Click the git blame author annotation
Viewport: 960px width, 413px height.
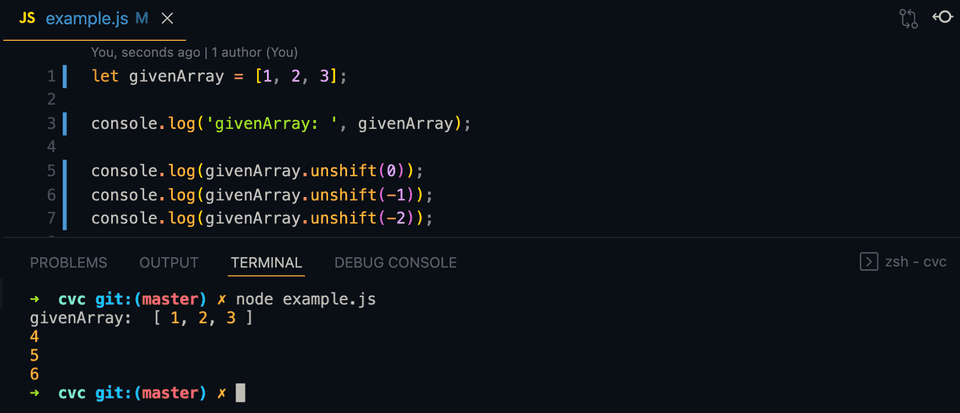(x=195, y=53)
